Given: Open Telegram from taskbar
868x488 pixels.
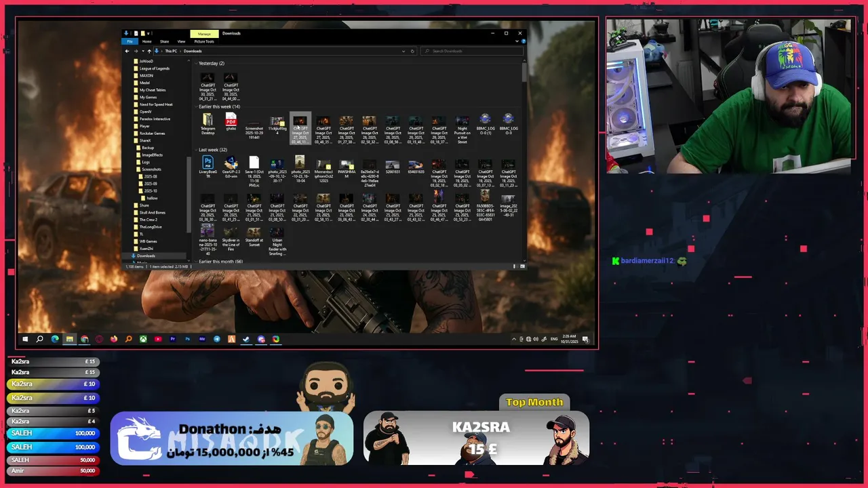Looking at the screenshot, I should tap(217, 339).
